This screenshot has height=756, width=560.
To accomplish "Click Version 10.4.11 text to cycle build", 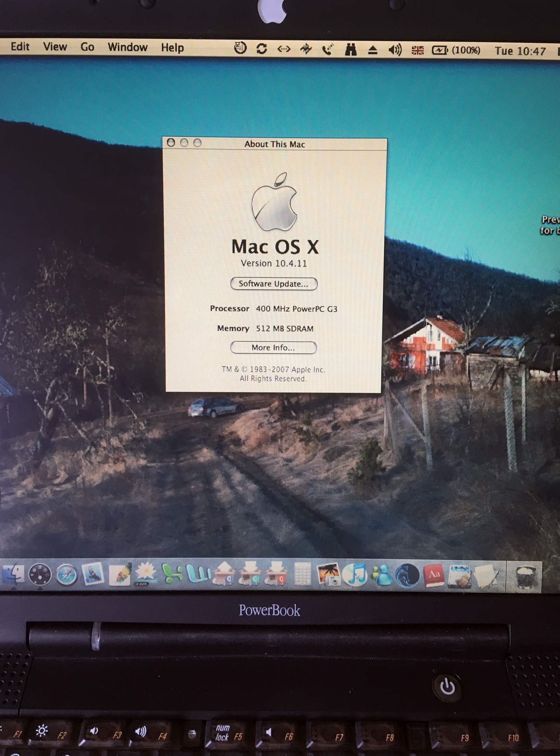I will pyautogui.click(x=274, y=263).
